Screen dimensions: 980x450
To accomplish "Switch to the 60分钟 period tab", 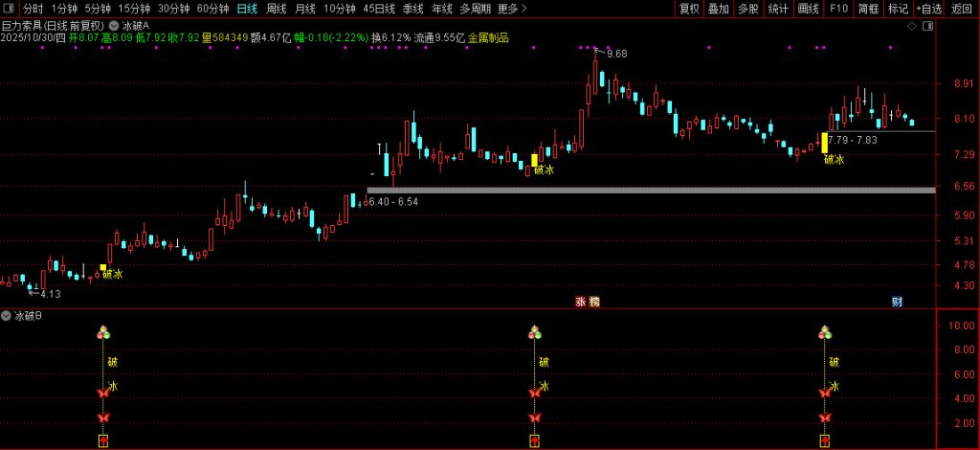I will coord(212,9).
